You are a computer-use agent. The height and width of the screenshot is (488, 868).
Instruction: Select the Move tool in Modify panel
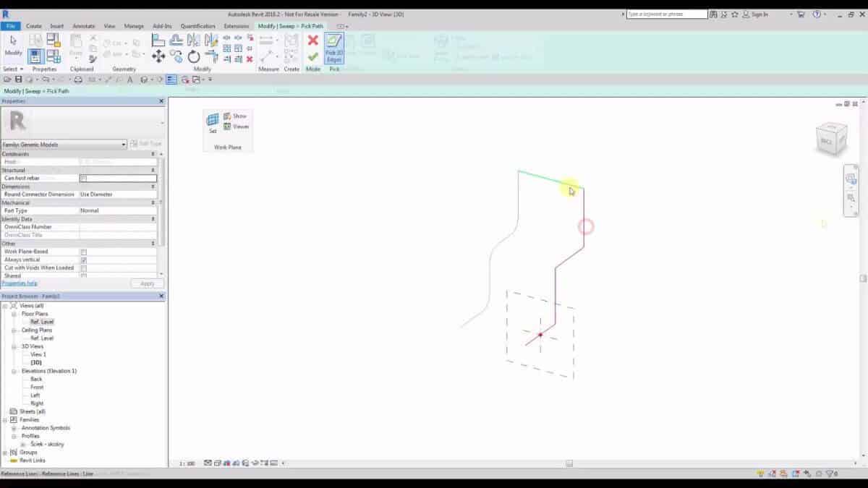(x=158, y=56)
